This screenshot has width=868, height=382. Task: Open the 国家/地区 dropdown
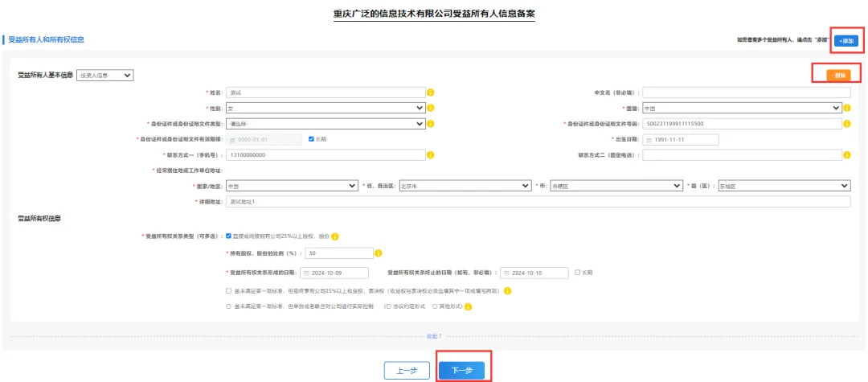(x=293, y=186)
